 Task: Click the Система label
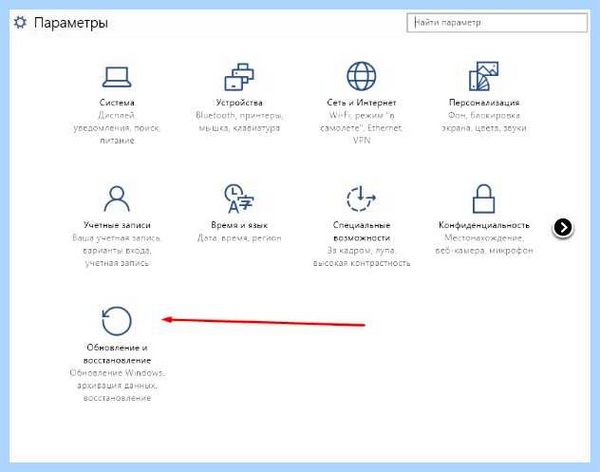pyautogui.click(x=117, y=102)
